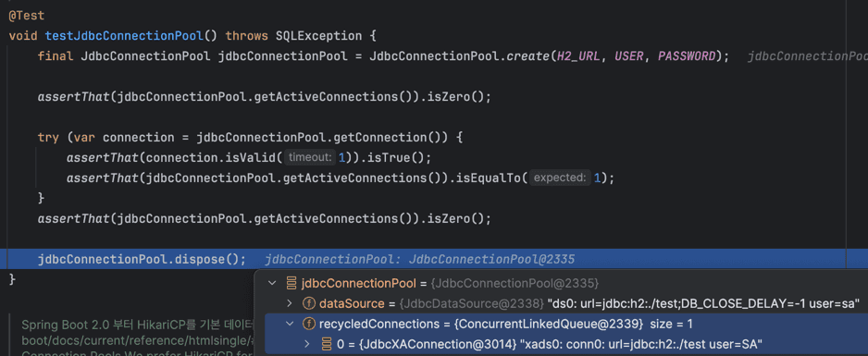Click the expected: parameter hint

coord(560,178)
